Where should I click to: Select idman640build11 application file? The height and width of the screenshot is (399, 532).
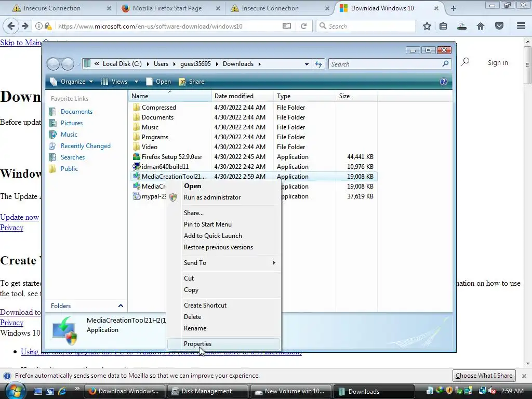click(x=165, y=167)
